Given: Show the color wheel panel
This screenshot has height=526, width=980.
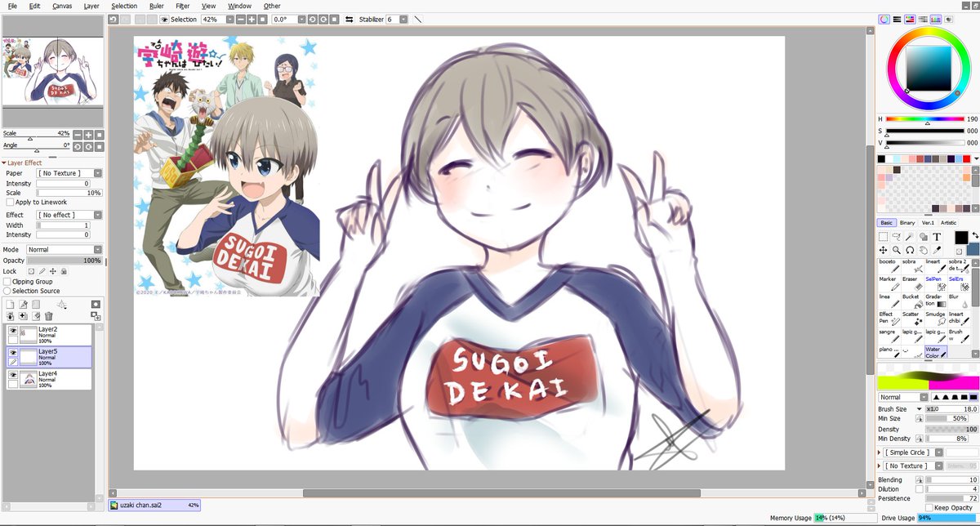Looking at the screenshot, I should click(x=884, y=19).
